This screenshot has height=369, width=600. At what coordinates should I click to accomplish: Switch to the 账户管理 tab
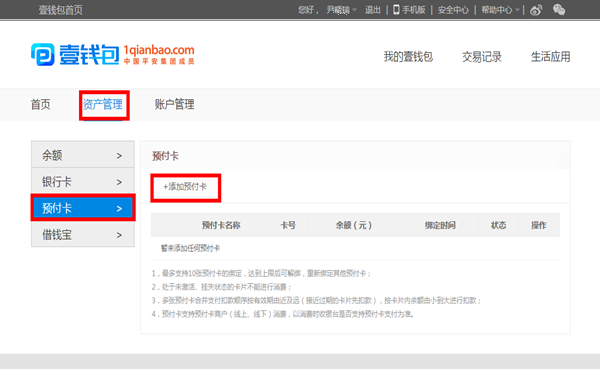tap(174, 104)
